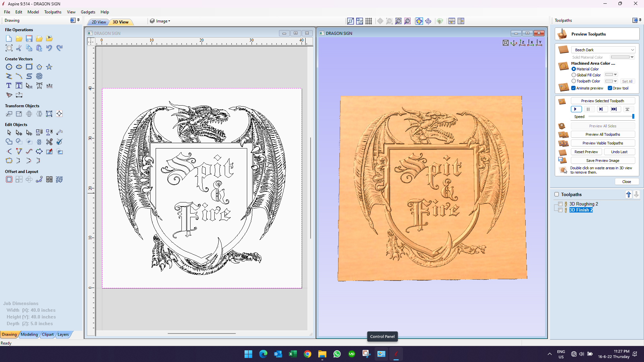The height and width of the screenshot is (362, 644).
Task: Check the 3D Roughing 2 toolpath box
Action: (560, 204)
